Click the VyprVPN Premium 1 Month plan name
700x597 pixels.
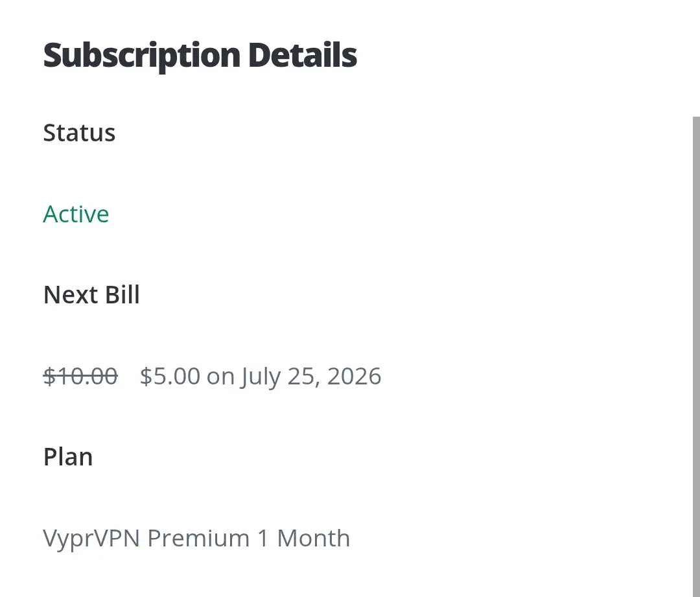(196, 539)
